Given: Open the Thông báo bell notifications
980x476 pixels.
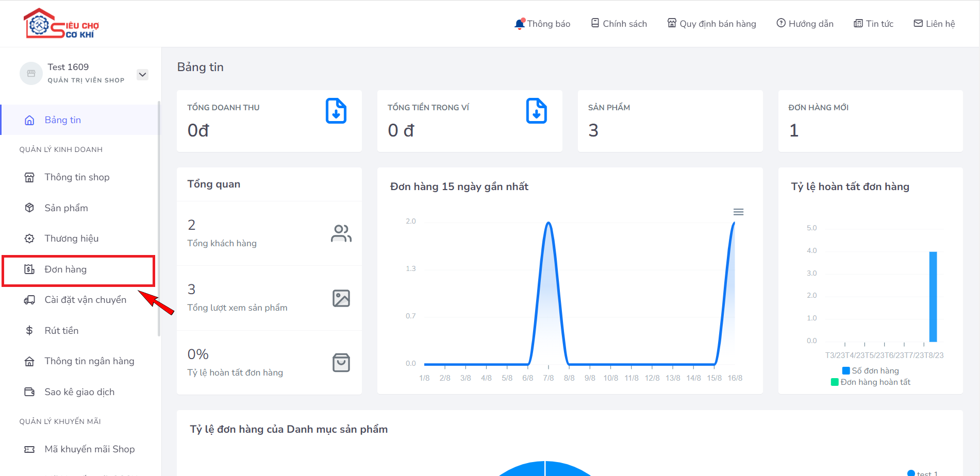Looking at the screenshot, I should coord(542,24).
